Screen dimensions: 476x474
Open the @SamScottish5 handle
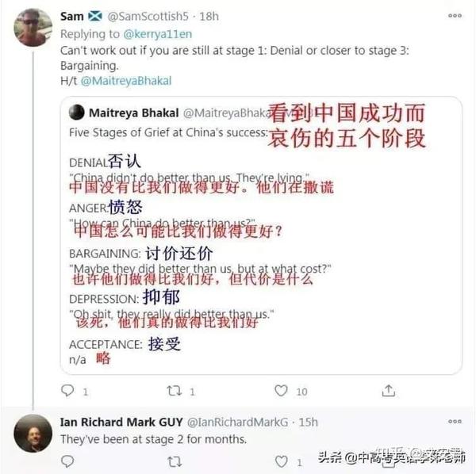click(x=148, y=16)
